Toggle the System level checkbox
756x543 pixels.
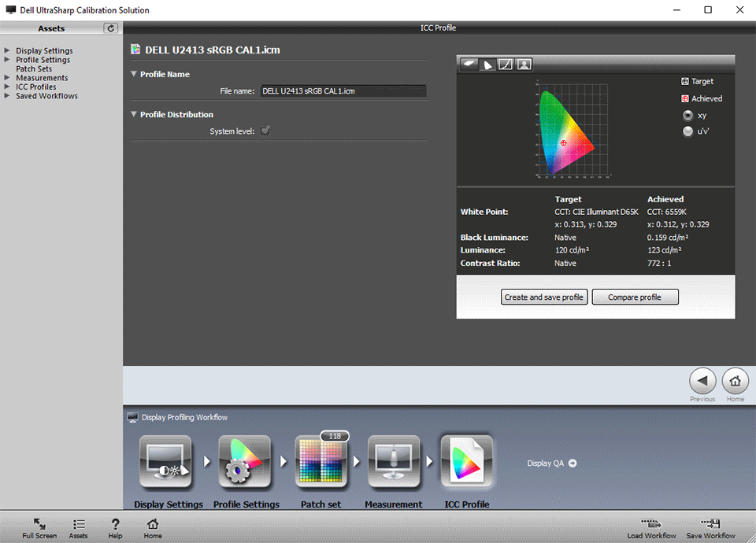[265, 131]
